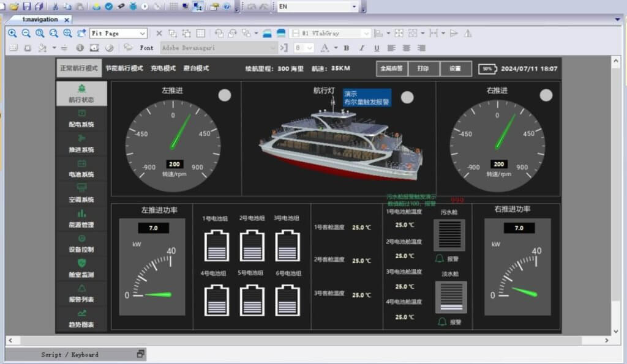
Task: Click the underline text icon
Action: [x=376, y=48]
